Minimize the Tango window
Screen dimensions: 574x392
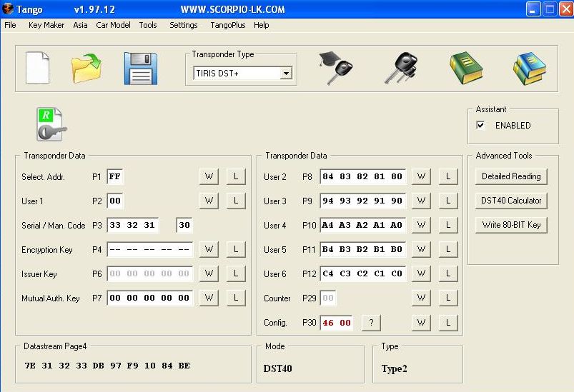[533, 9]
